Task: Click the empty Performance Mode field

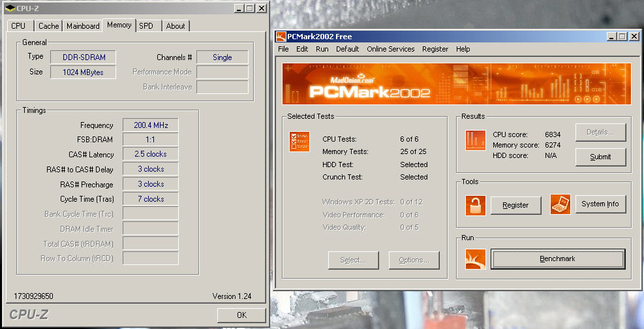Action: pyautogui.click(x=222, y=72)
